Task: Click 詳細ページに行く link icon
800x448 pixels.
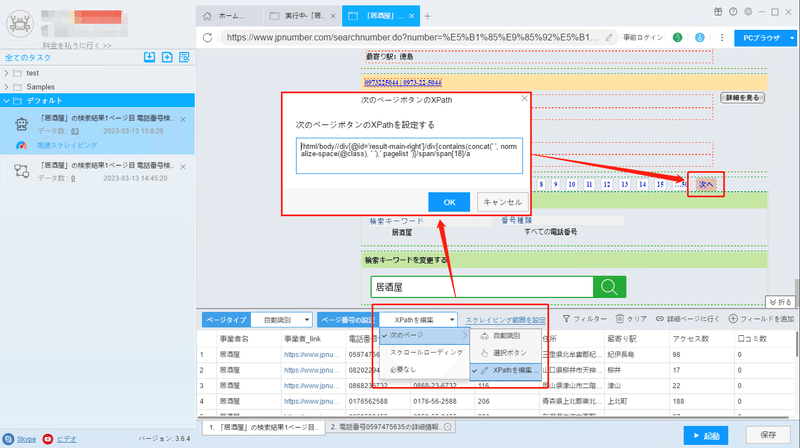Action: pos(660,319)
